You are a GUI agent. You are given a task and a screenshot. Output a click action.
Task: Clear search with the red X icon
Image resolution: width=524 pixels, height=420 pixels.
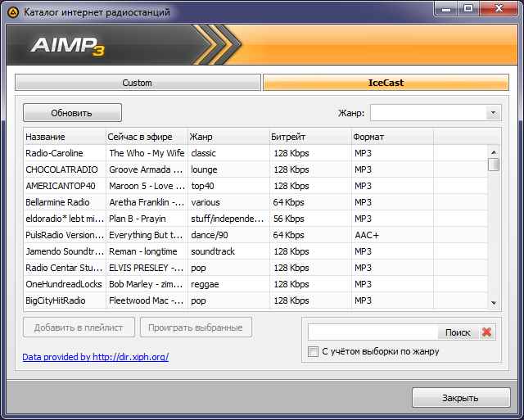(487, 332)
